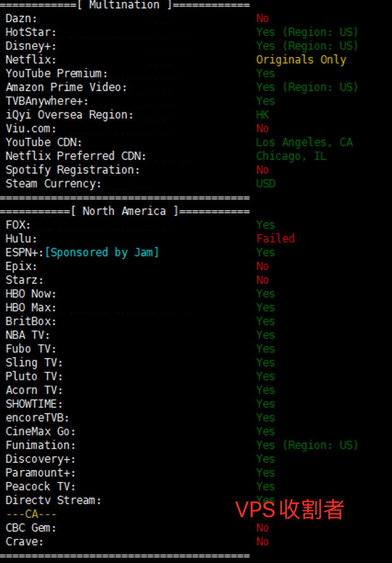Click the Multination section header
This screenshot has height=563, width=392.
point(124,5)
